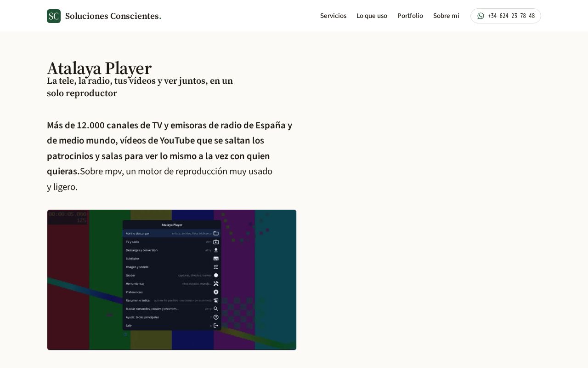Click the Resumen e índice label
588x368 pixels.
click(138, 300)
